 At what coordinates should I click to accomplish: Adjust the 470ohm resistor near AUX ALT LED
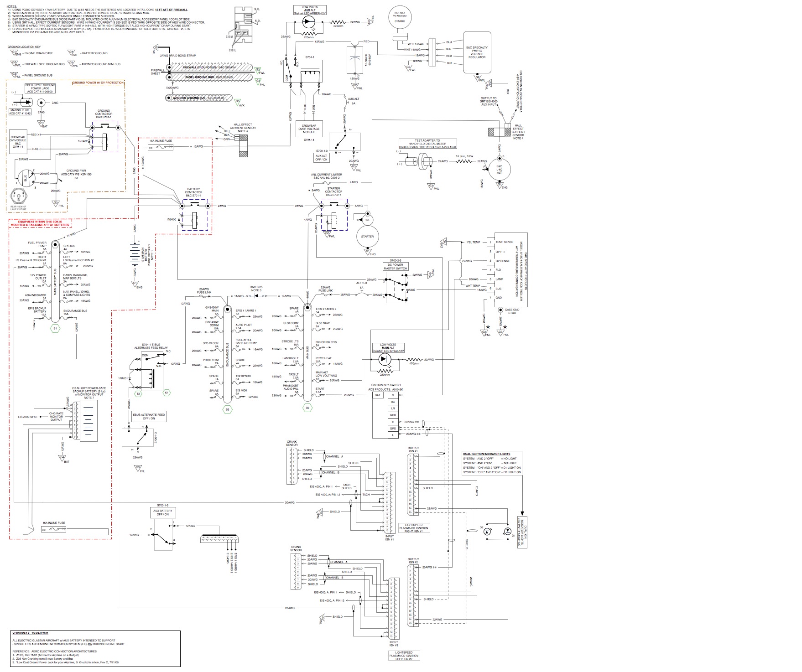[337, 21]
